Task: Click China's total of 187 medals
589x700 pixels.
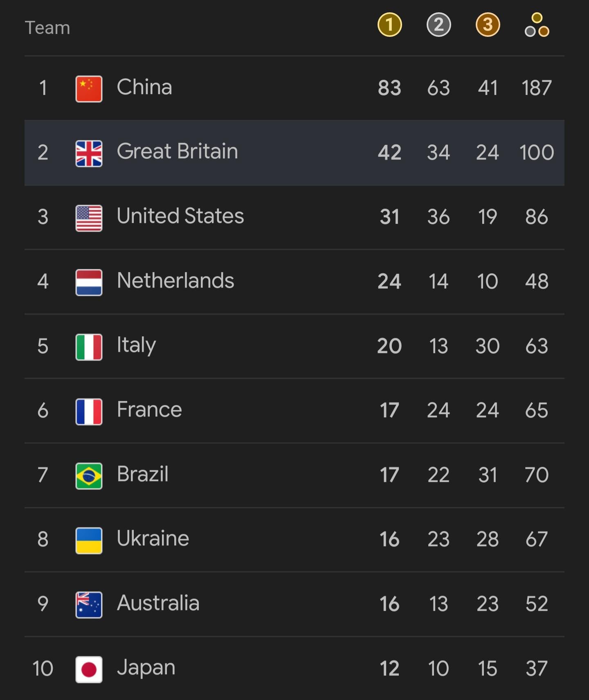Action: coord(537,88)
